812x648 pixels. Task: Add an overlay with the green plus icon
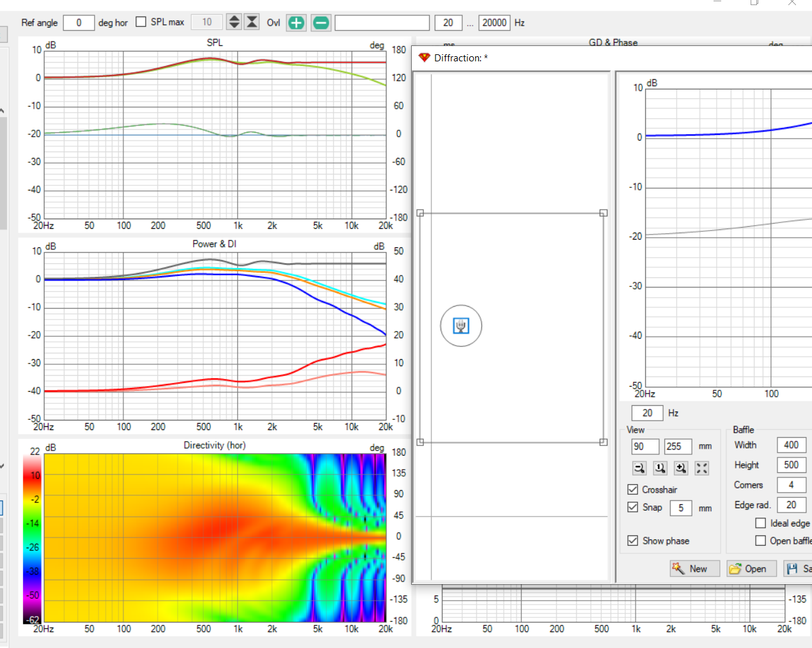[x=296, y=23]
